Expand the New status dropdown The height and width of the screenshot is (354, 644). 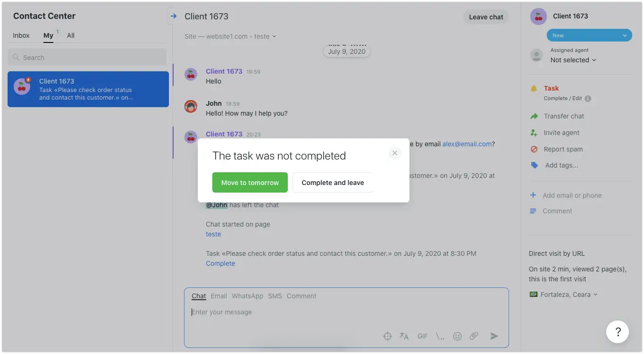[589, 35]
